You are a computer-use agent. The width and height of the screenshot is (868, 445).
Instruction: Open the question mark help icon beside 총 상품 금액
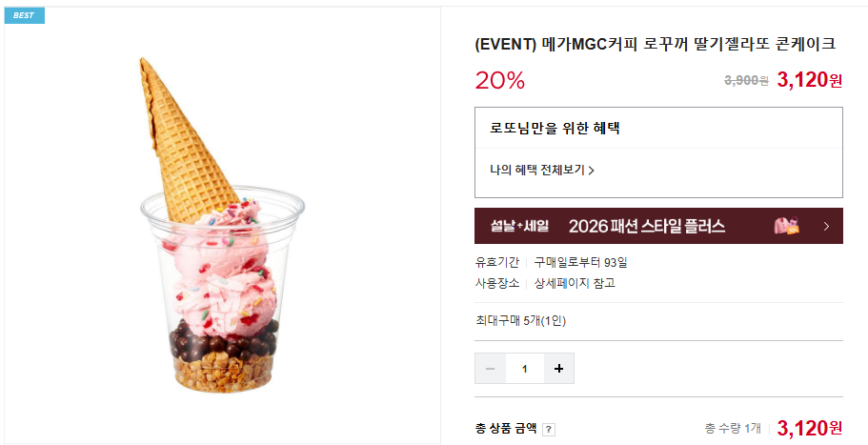[x=549, y=429]
